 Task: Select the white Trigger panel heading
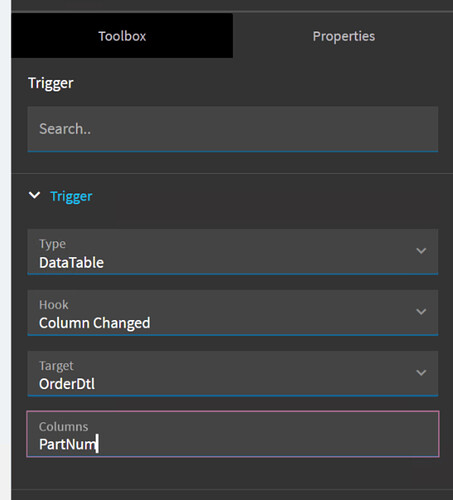click(51, 83)
